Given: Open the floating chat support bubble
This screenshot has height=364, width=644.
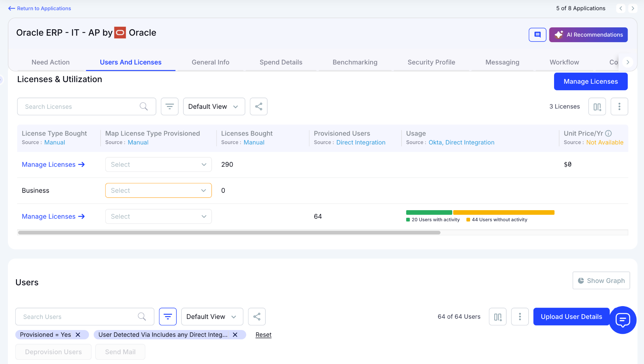Looking at the screenshot, I should 623,320.
